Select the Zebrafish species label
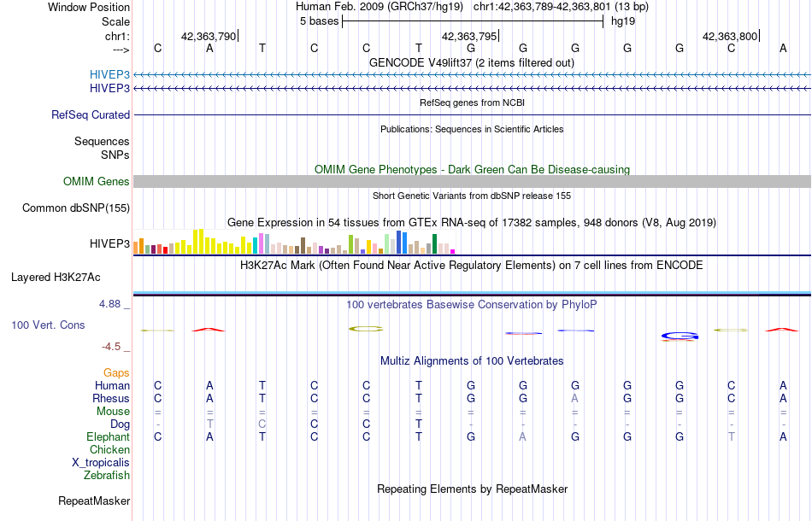Screen dimensions: 812x521 [x=107, y=475]
